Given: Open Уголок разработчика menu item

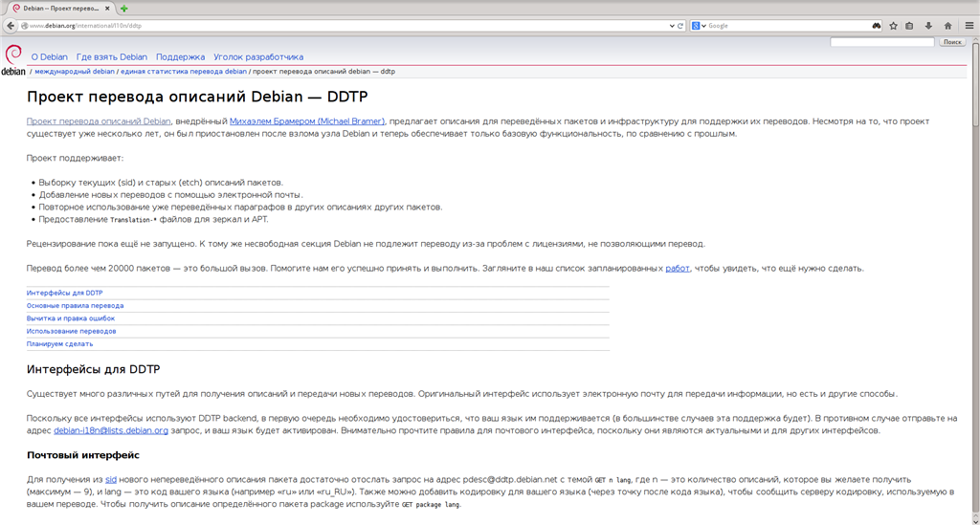Looking at the screenshot, I should coord(258,56).
